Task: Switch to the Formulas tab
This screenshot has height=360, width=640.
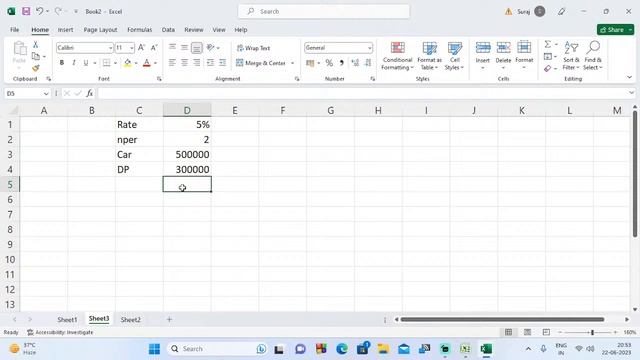Action: 140,30
